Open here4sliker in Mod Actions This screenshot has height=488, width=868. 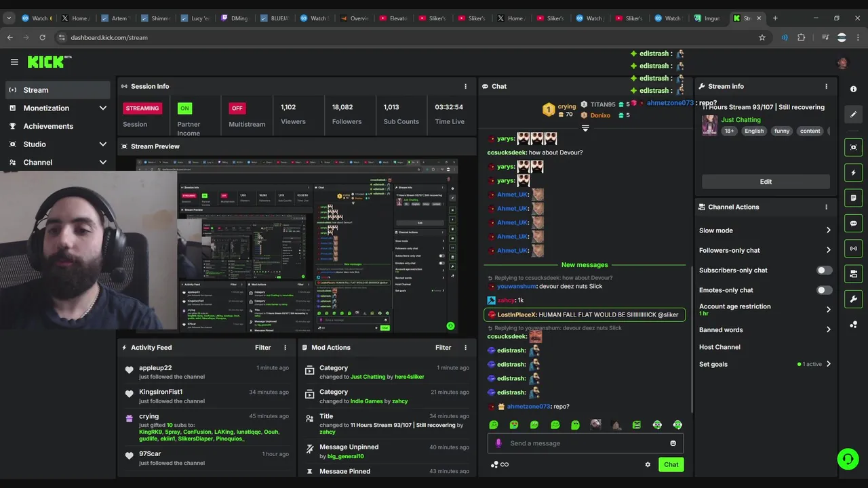[409, 377]
